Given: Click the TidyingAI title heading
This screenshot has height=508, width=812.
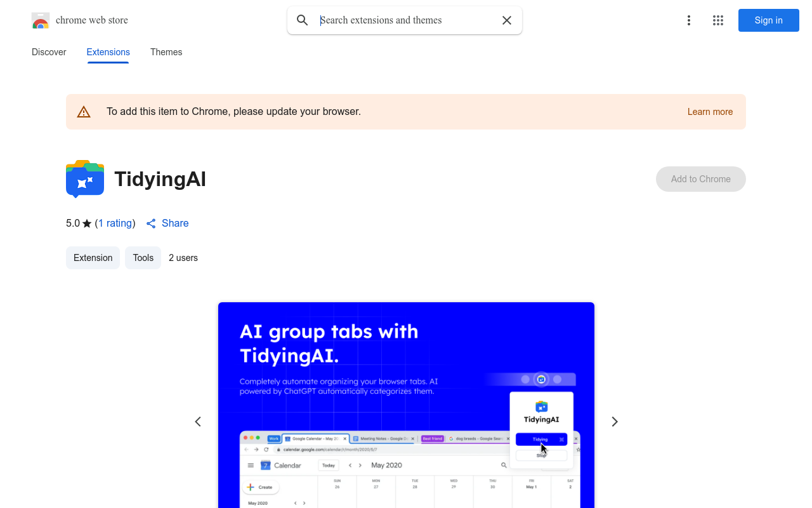Looking at the screenshot, I should click(x=160, y=179).
